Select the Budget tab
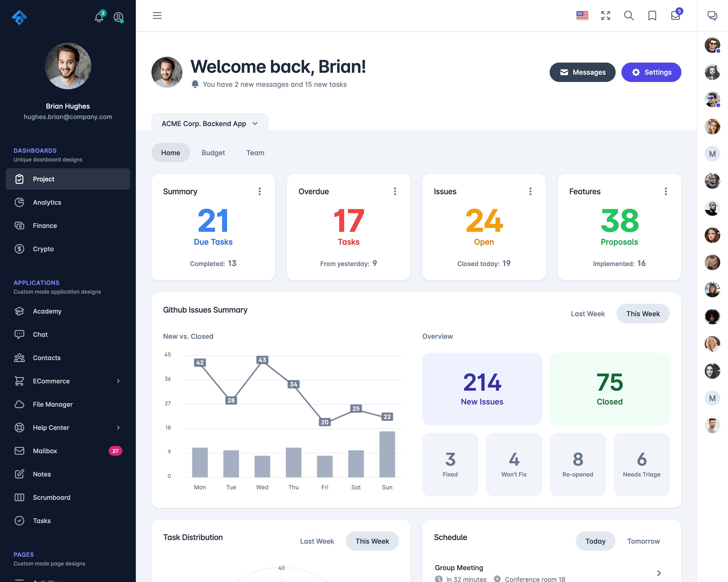The image size is (728, 582). click(x=213, y=153)
